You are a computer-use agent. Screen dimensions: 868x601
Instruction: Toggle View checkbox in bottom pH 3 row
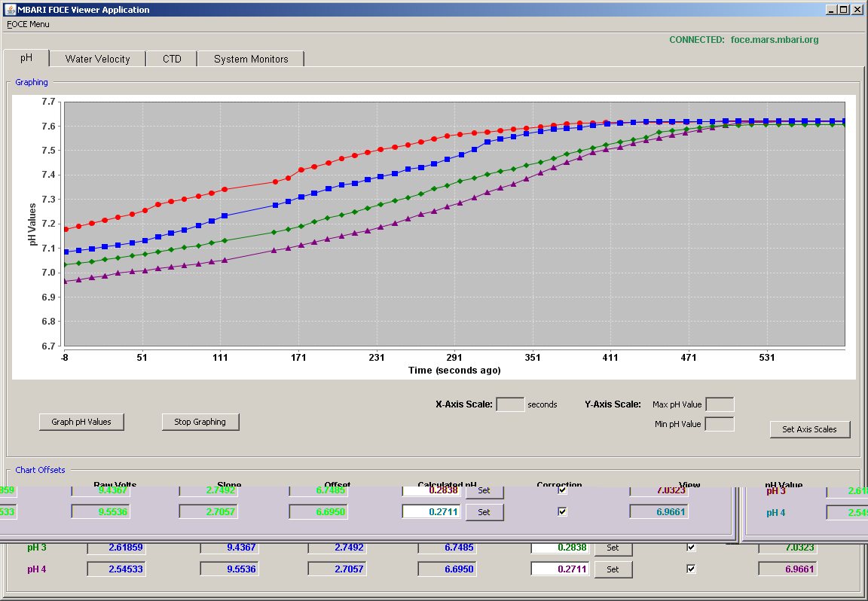691,548
